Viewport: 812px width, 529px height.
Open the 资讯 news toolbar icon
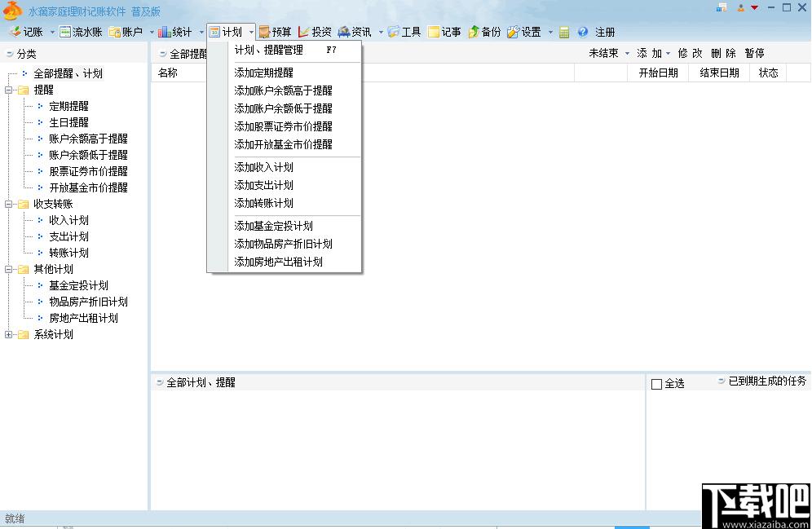coord(343,32)
